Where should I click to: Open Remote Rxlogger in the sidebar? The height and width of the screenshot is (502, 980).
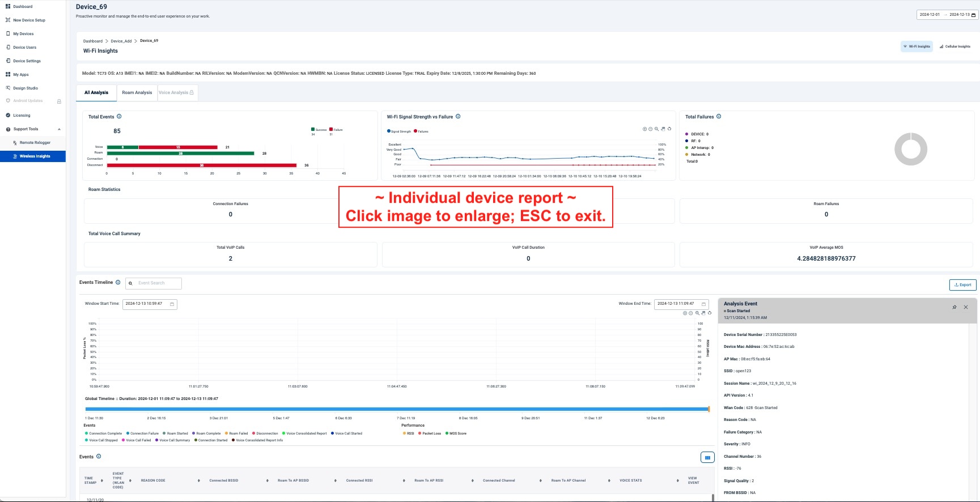(35, 143)
